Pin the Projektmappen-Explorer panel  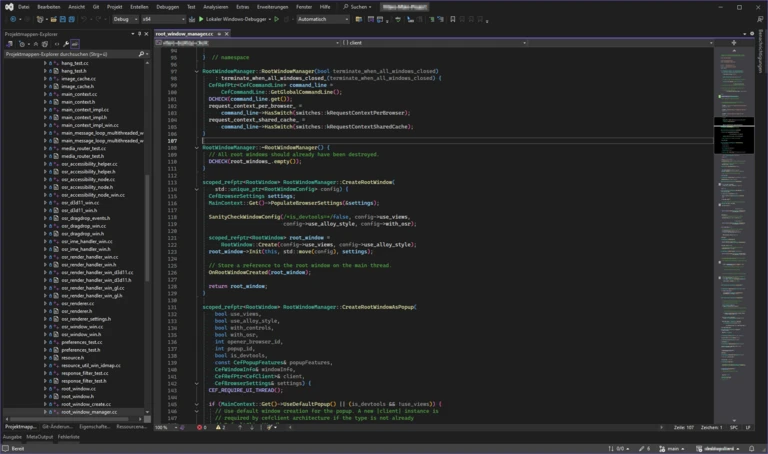click(x=139, y=34)
